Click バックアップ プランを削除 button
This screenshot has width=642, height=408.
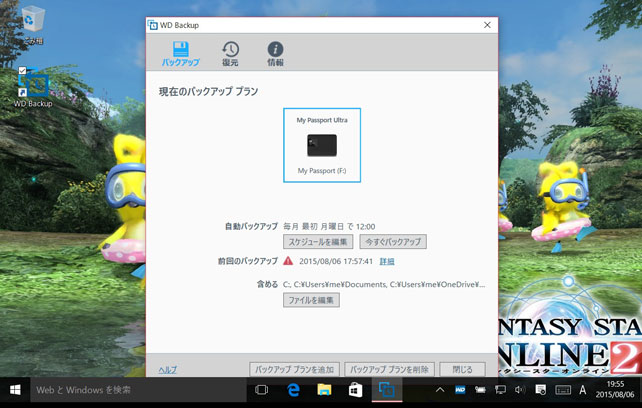pyautogui.click(x=390, y=369)
